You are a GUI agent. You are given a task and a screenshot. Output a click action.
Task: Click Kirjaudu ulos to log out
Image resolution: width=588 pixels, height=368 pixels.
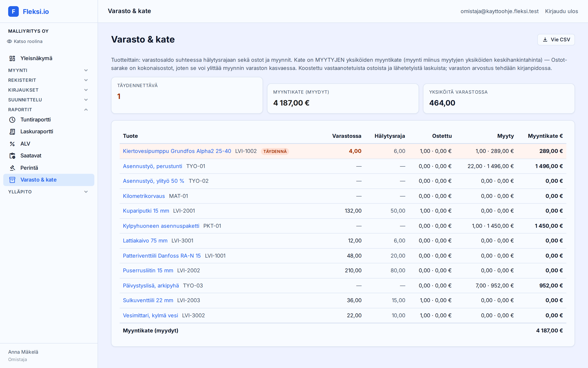pos(561,11)
